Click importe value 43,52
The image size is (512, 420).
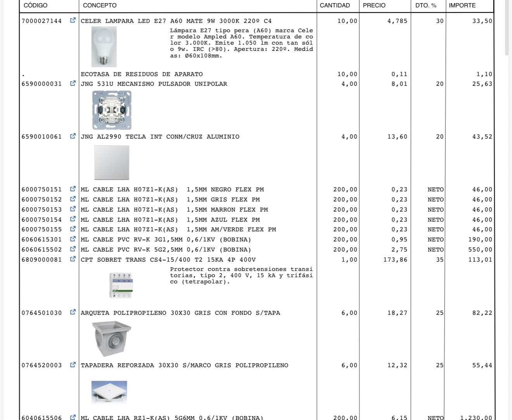click(482, 137)
